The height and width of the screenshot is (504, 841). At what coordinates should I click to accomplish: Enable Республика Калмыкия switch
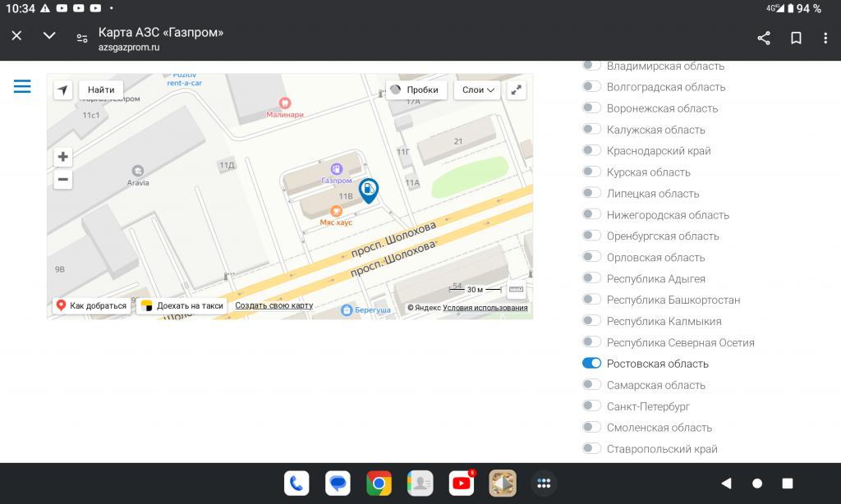[591, 321]
